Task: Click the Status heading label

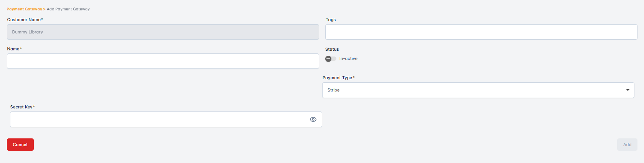Action: (332, 50)
